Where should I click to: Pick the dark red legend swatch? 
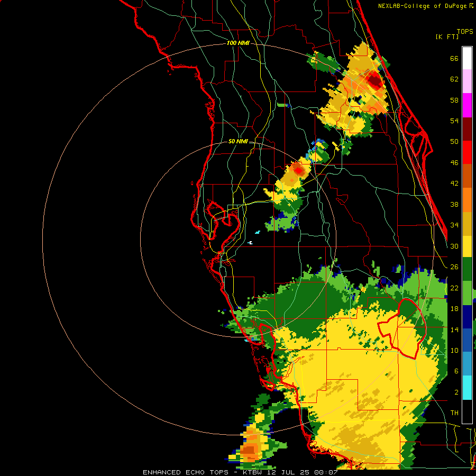coord(467,129)
